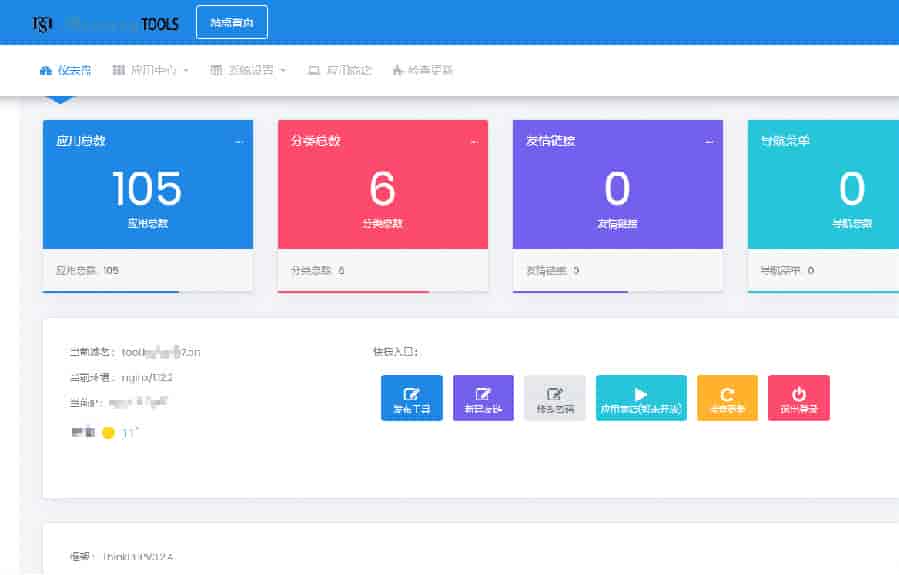Image resolution: width=899 pixels, height=575 pixels.
Task: Open the dashboard menu item with gauge icon
Action: (65, 71)
